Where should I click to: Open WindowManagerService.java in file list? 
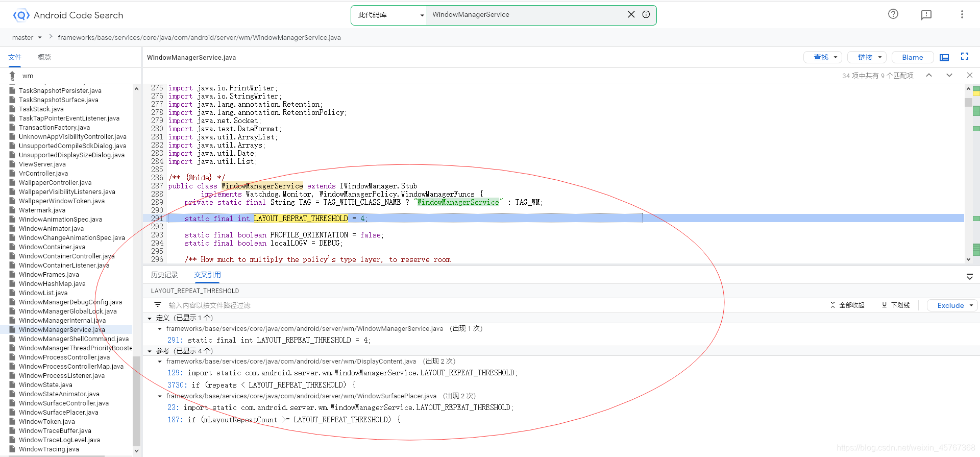pos(62,330)
